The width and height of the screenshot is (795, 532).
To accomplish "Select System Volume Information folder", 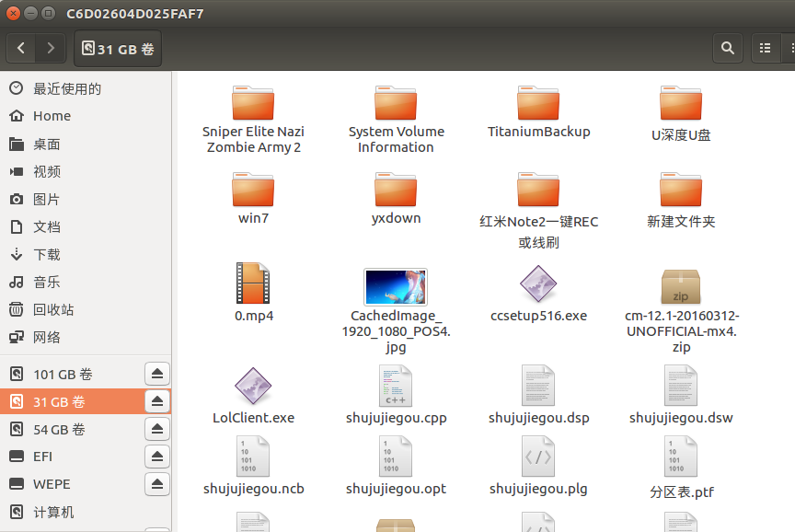I will coord(396,120).
